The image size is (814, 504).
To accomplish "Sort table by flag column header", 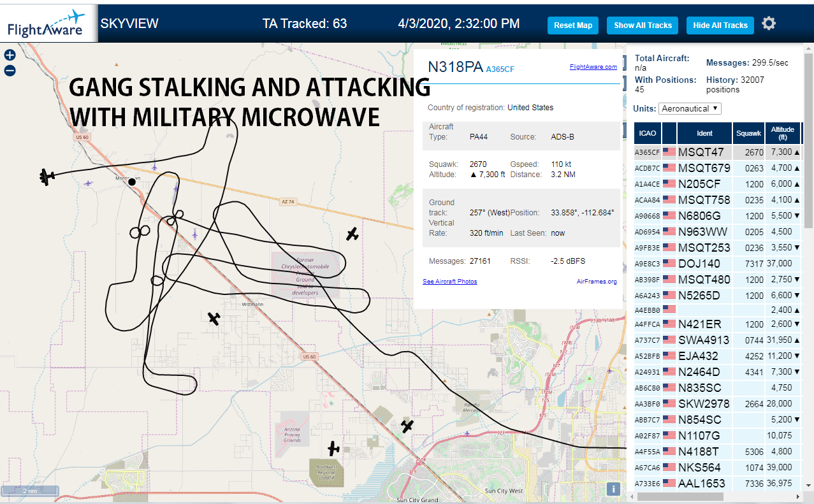I will coord(669,133).
